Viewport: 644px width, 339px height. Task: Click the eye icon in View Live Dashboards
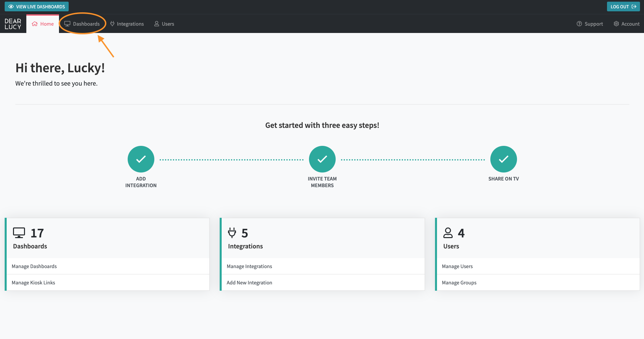pyautogui.click(x=11, y=7)
